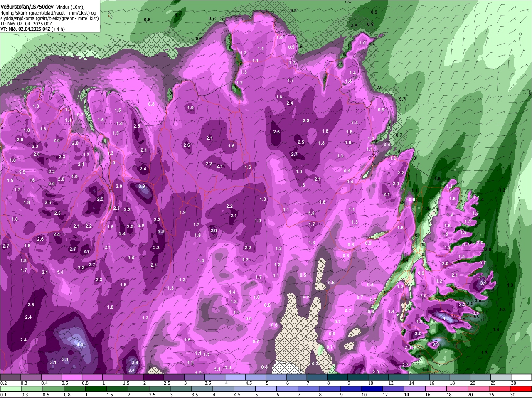This screenshot has width=532, height=398.
Task: Select upper scale grey swatch between 25 and 30
Action: [x=500, y=377]
